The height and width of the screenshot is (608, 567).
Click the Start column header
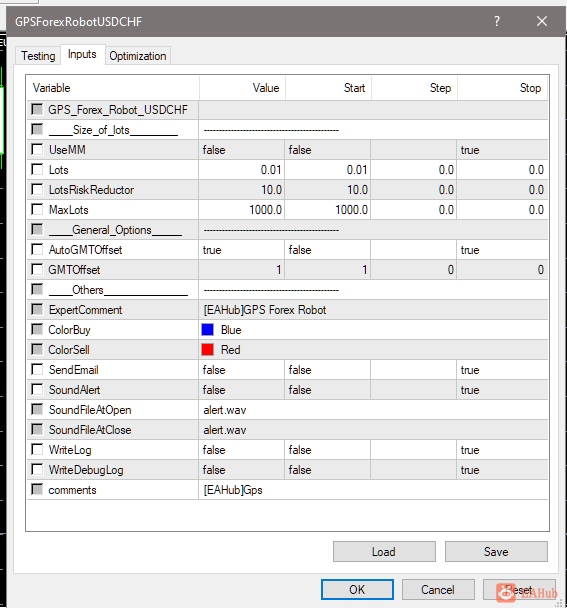click(328, 88)
